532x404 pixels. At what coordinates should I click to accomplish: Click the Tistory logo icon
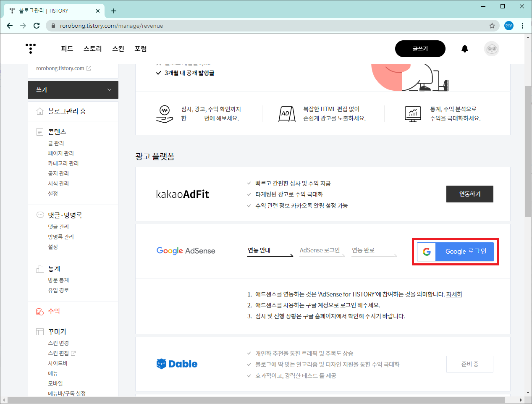click(31, 49)
